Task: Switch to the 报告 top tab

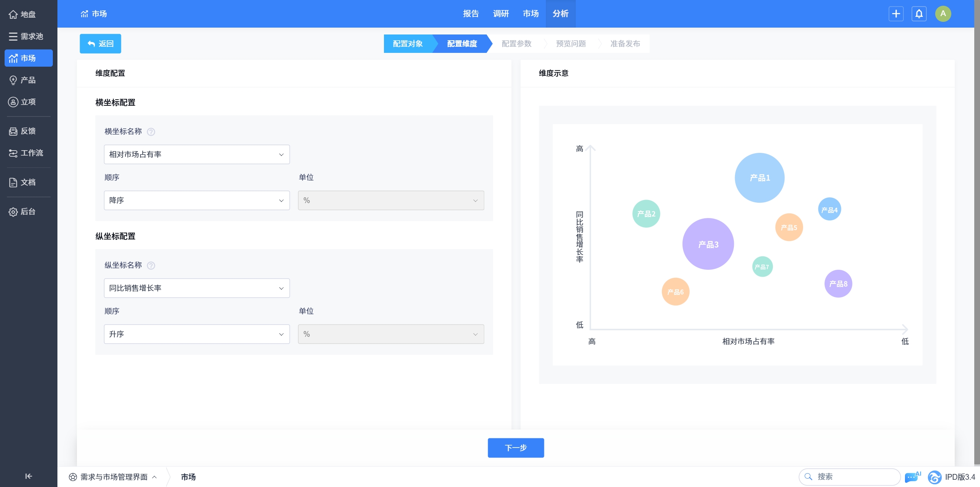Action: click(x=471, y=14)
